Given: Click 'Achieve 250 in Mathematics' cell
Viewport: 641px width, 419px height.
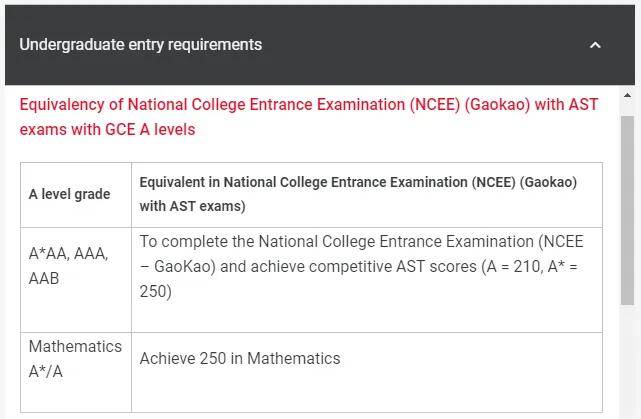Looking at the screenshot, I should pyautogui.click(x=240, y=359).
